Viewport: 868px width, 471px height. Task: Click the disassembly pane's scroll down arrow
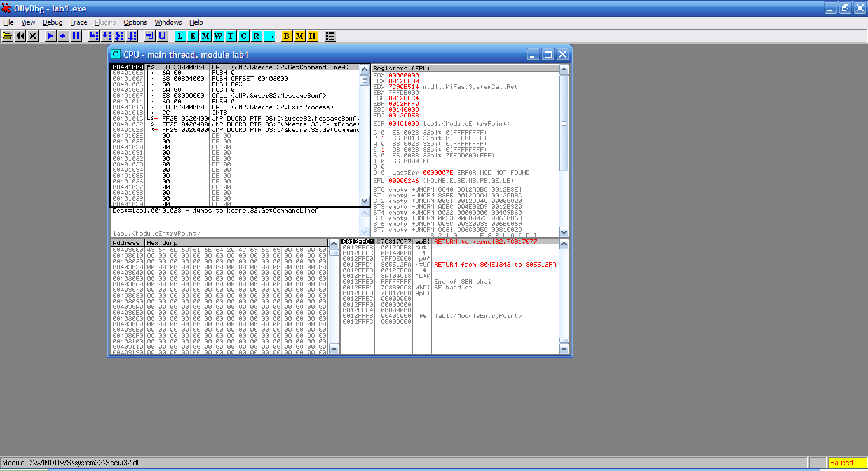click(x=365, y=201)
